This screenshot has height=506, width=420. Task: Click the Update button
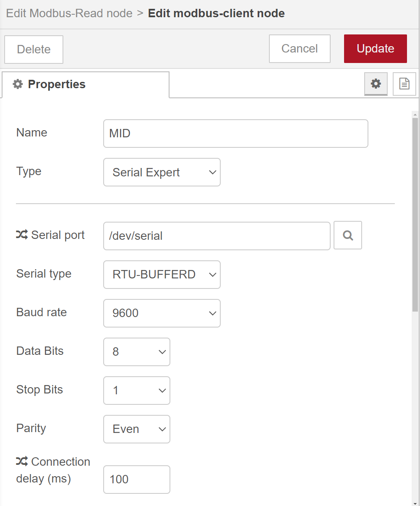coord(376,49)
